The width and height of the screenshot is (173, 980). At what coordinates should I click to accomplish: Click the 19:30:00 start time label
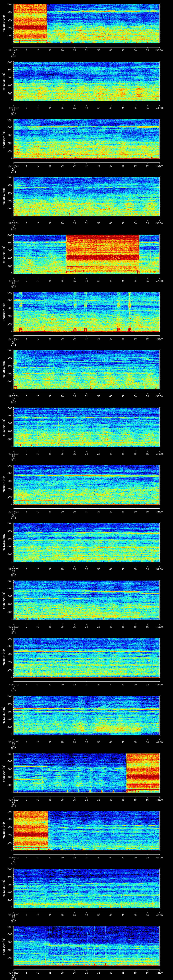[13, 108]
